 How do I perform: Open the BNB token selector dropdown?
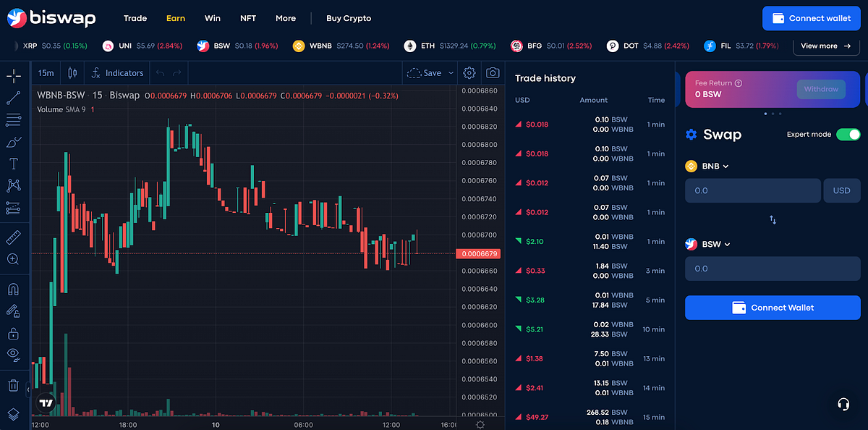click(707, 166)
